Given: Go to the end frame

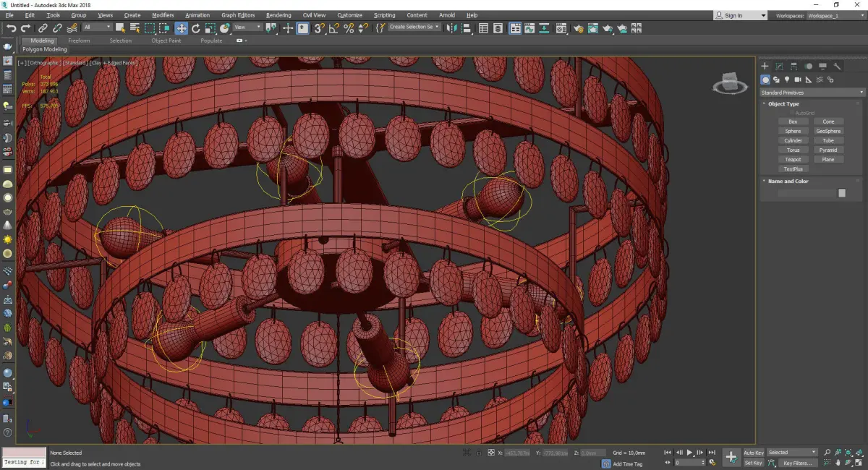Looking at the screenshot, I should (x=712, y=453).
